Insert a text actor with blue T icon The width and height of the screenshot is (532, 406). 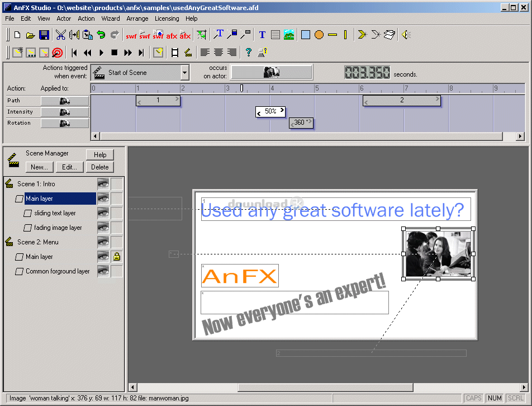coord(262,35)
